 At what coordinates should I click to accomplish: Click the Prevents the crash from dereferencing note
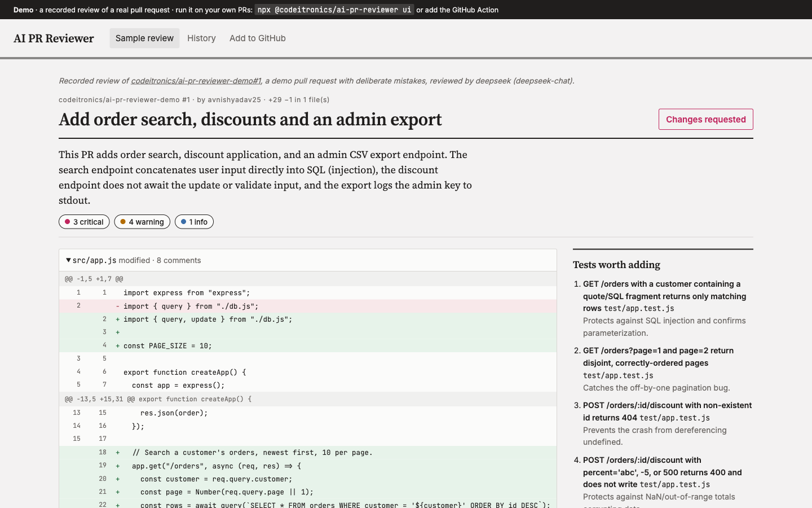pyautogui.click(x=655, y=436)
